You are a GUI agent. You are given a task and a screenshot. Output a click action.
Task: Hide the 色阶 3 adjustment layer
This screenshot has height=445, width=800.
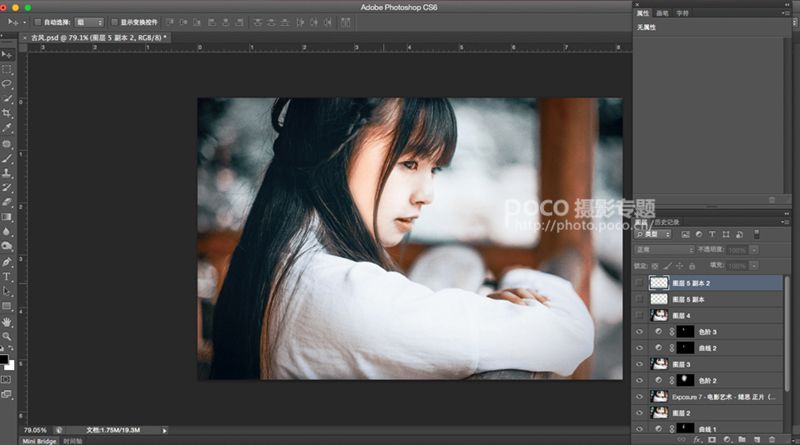pyautogui.click(x=639, y=332)
